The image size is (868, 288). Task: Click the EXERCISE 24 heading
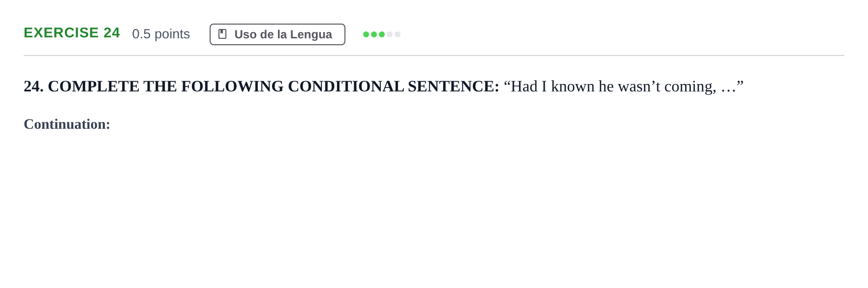[x=72, y=33]
